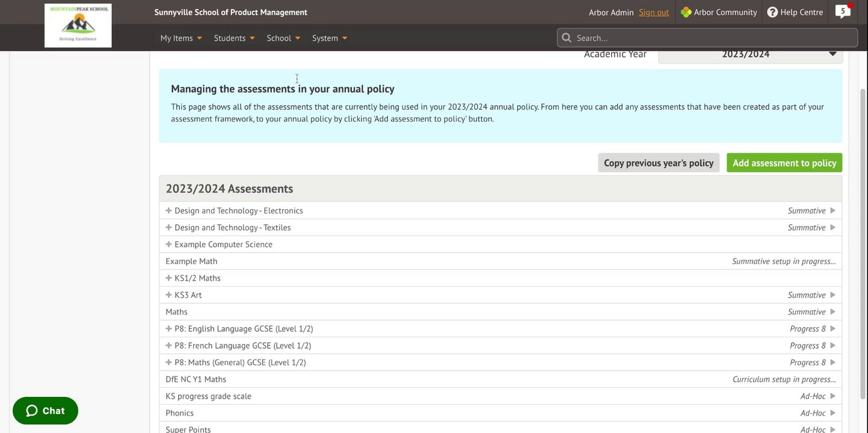Image resolution: width=868 pixels, height=433 pixels.
Task: Click the Search input field
Action: [713, 38]
